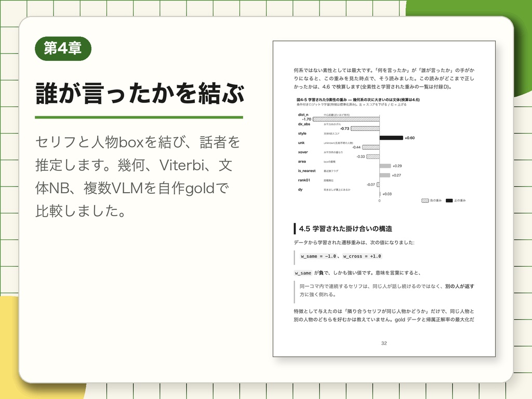
Task: Click the title 誰が言ったかを結ぶ
Action: [x=140, y=94]
